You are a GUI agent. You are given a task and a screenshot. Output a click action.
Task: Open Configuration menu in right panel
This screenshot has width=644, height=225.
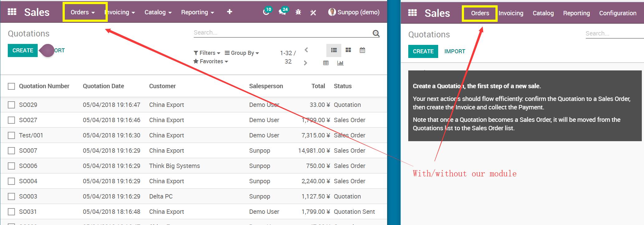618,13
